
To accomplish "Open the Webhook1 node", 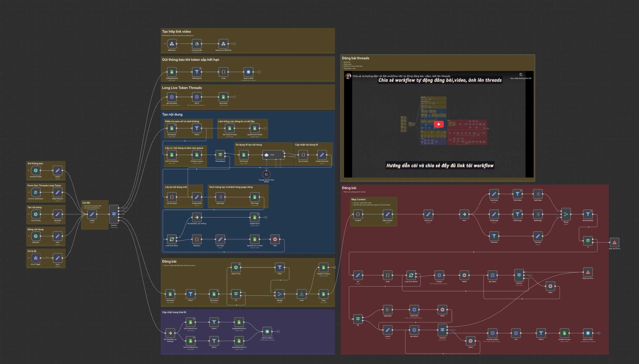I will [172, 44].
